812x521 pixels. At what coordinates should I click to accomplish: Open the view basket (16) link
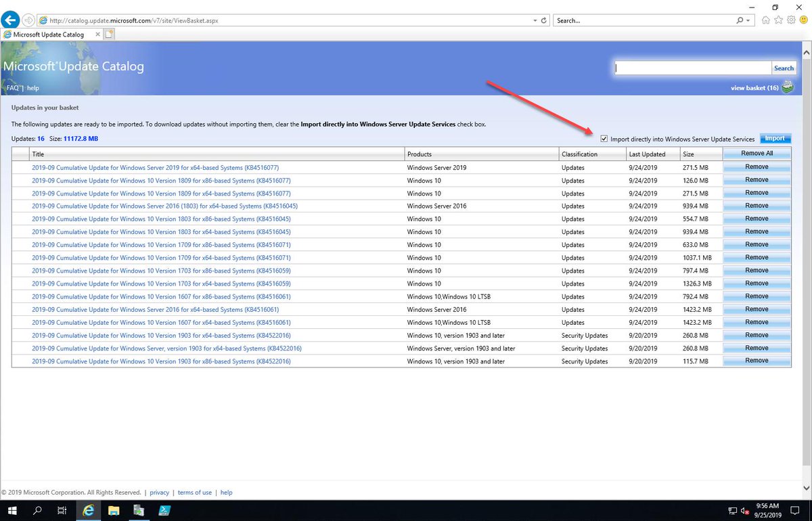pos(754,88)
